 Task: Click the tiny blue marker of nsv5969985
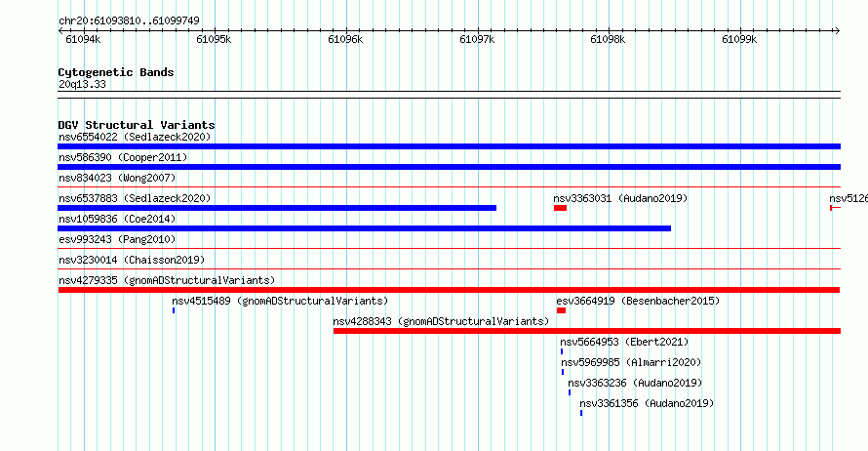click(563, 372)
